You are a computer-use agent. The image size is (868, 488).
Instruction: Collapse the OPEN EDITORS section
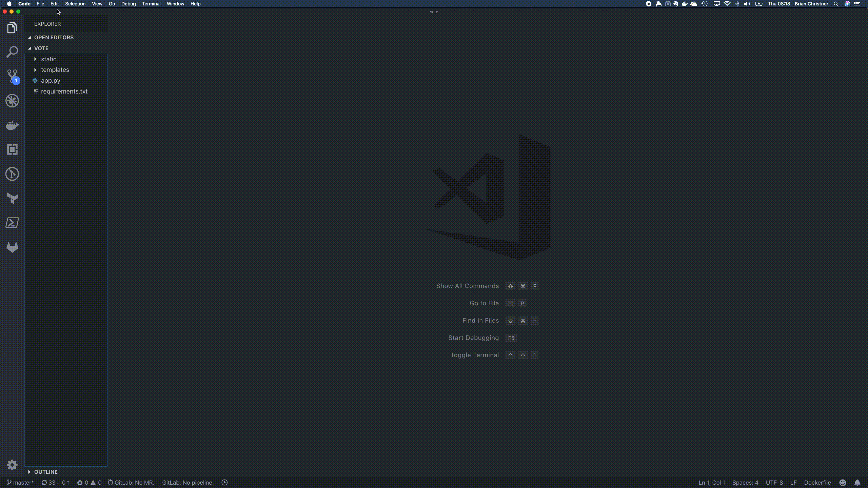pyautogui.click(x=54, y=37)
